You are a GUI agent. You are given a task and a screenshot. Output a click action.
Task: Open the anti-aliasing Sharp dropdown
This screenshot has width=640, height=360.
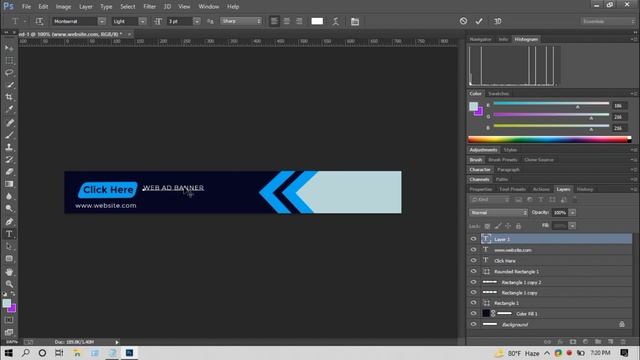(x=241, y=21)
